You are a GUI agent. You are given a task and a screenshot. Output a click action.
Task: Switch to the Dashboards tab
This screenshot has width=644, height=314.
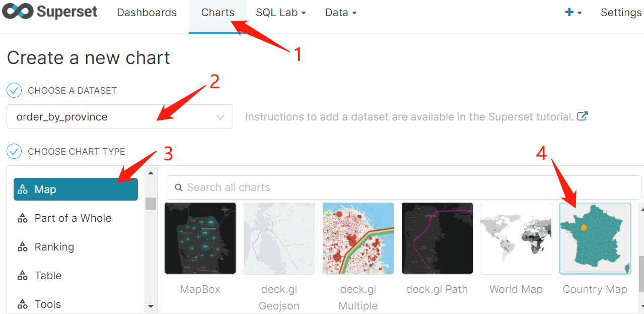(x=147, y=12)
